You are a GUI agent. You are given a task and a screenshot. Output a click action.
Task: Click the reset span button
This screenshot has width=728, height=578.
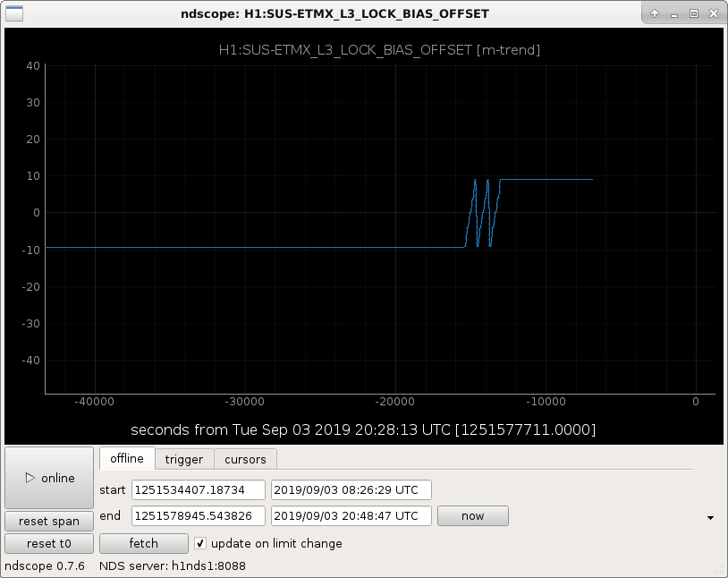tap(49, 522)
